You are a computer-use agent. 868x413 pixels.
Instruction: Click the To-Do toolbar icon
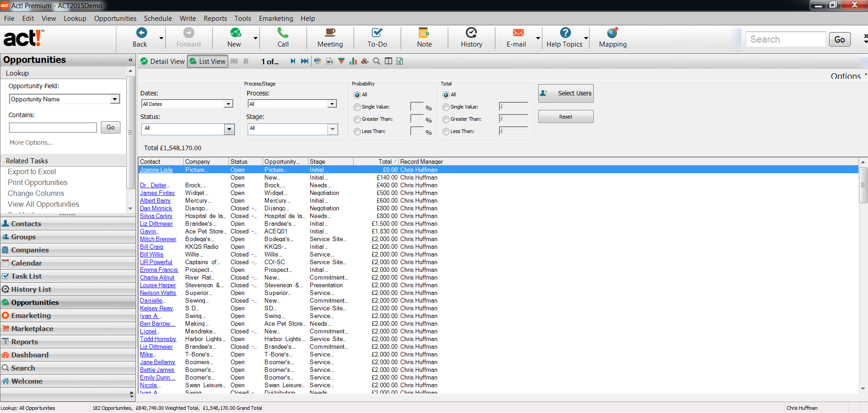click(x=377, y=33)
